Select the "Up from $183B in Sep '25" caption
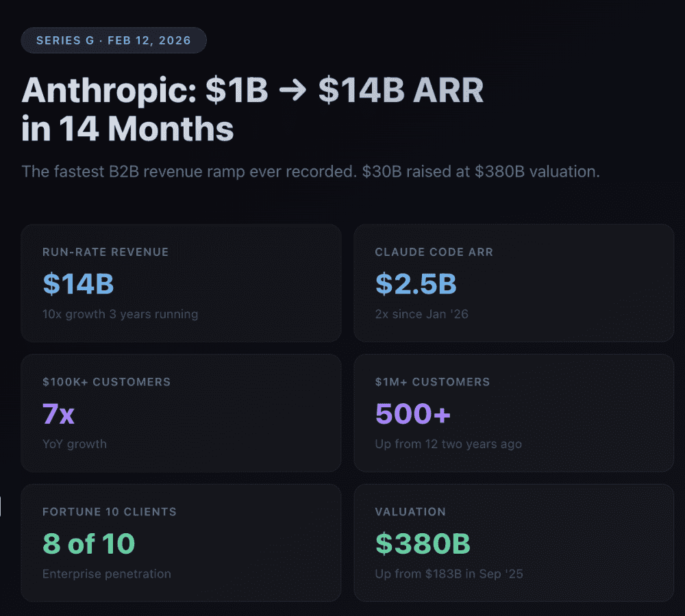 [449, 574]
